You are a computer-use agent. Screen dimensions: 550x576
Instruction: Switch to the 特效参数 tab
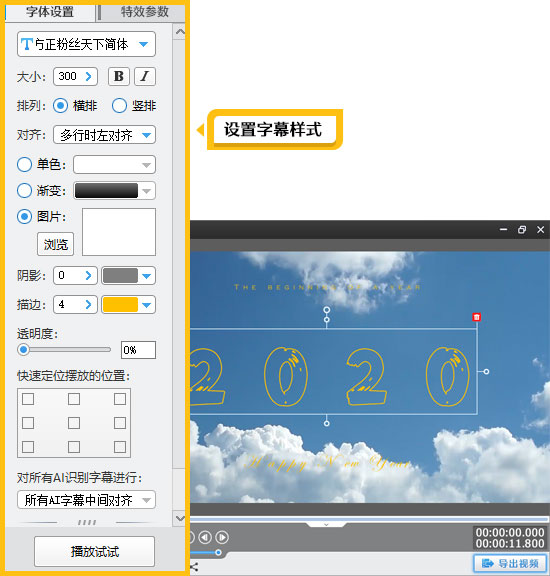click(x=144, y=12)
